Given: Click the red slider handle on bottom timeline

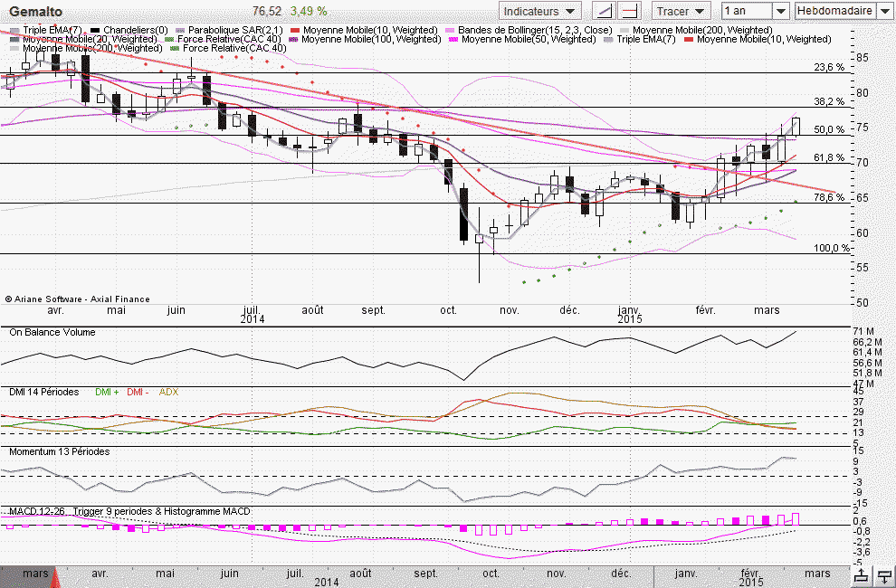Looking at the screenshot, I should (x=55, y=577).
